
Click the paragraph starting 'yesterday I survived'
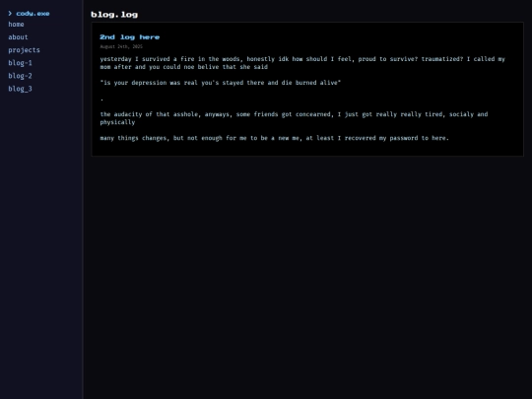pos(302,63)
